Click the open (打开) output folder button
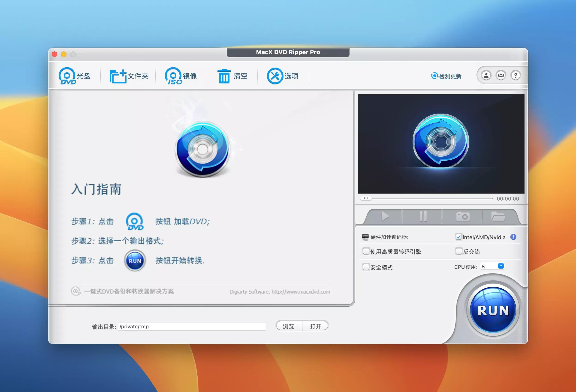 pos(315,326)
